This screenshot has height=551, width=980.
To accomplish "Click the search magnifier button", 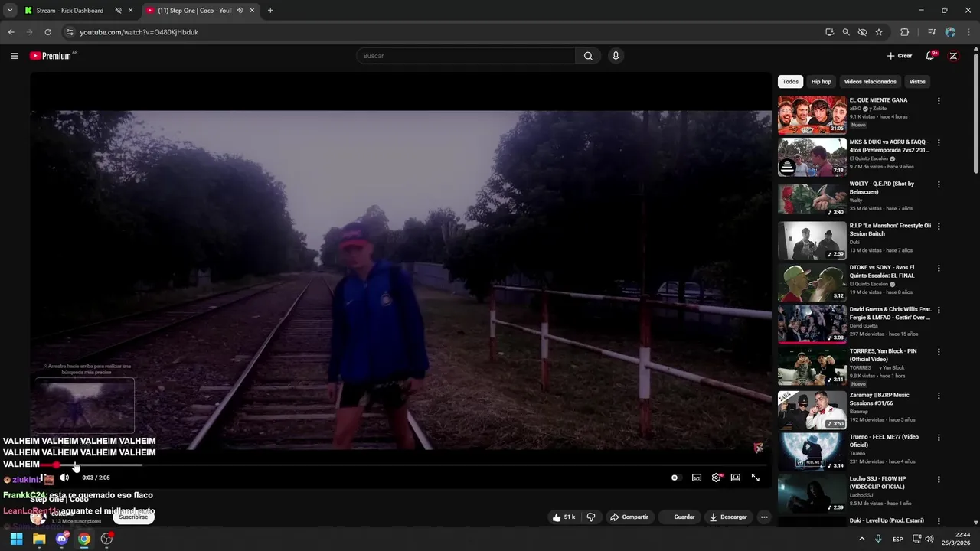I will point(588,56).
